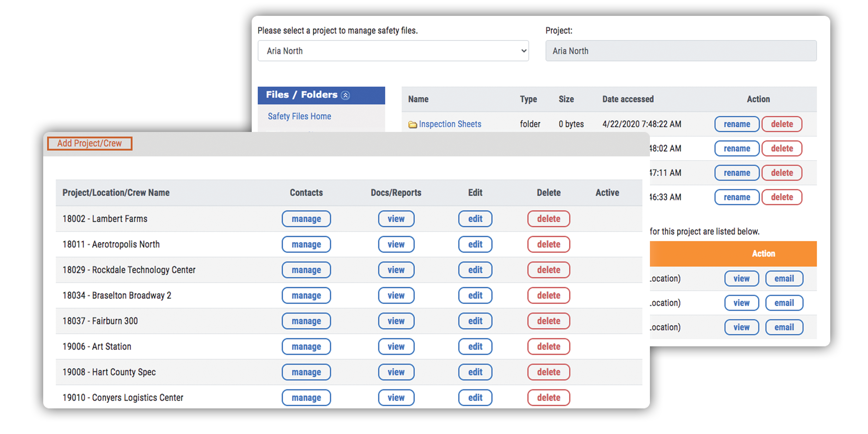
Task: Open Safety Files Home link
Action: (x=299, y=116)
